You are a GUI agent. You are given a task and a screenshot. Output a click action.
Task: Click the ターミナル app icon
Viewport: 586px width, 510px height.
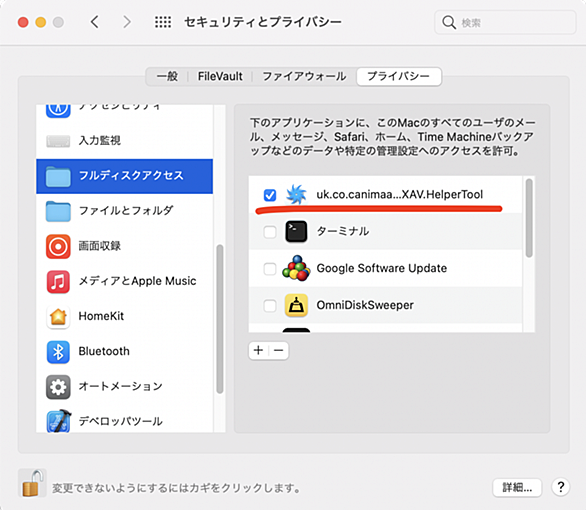point(296,232)
